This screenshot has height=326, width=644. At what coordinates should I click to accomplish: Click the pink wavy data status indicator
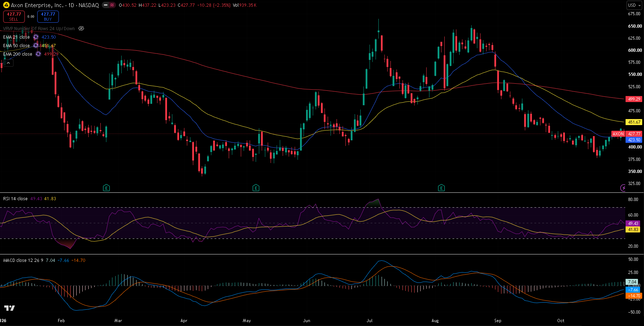[x=112, y=5]
